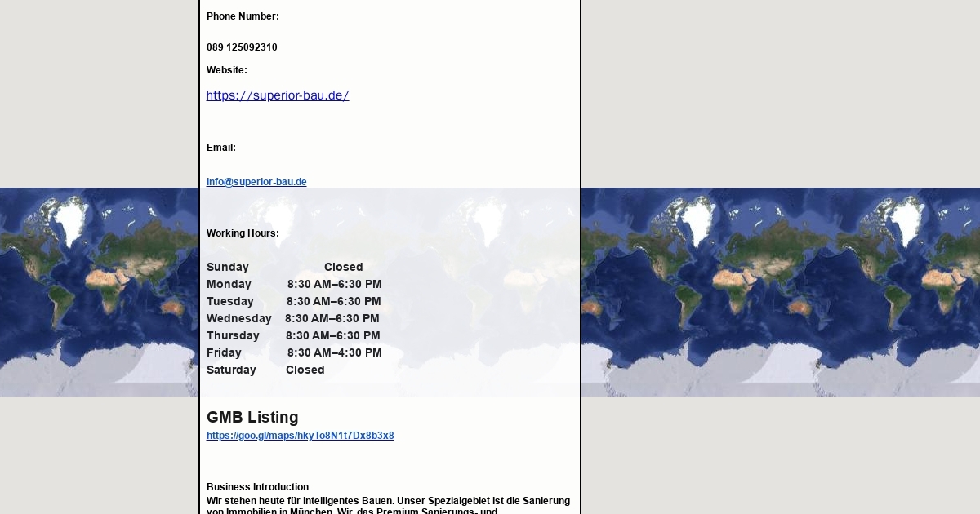This screenshot has width=980, height=514.
Task: Click the Wednesday day label
Action: click(x=238, y=319)
